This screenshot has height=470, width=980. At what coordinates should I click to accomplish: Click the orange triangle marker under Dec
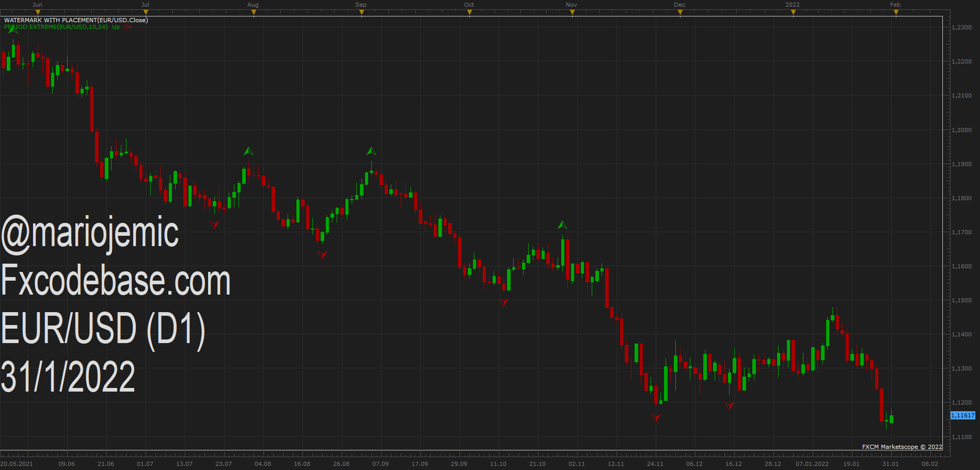click(x=680, y=13)
